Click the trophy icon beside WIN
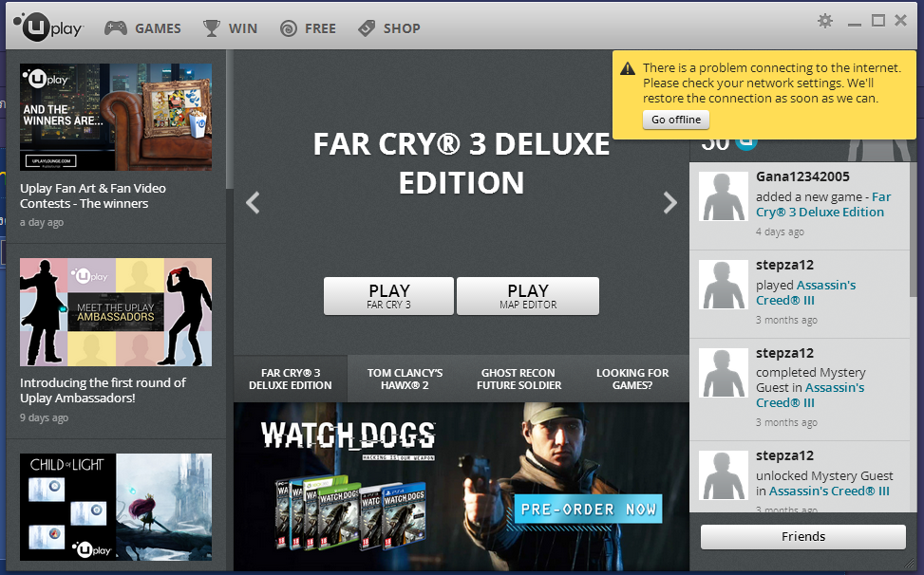 211,28
